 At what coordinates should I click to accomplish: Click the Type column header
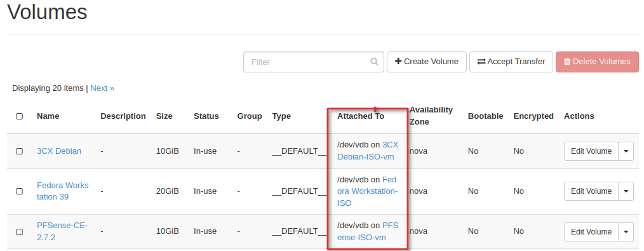point(281,116)
